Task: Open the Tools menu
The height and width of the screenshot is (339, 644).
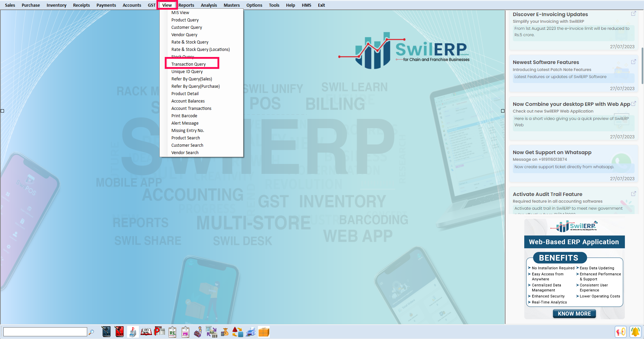Action: click(274, 5)
